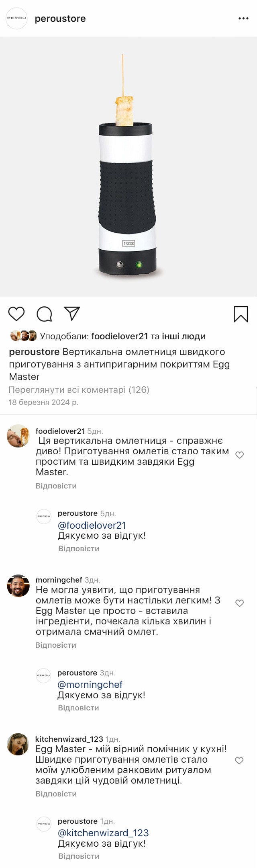257x868 pixels.
Task: Expand all 126 comments
Action: click(79, 390)
